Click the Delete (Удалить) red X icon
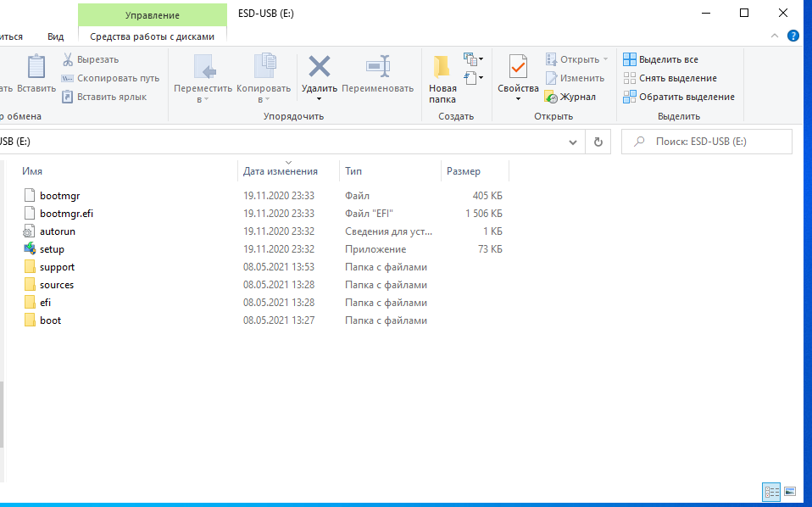 pos(319,66)
